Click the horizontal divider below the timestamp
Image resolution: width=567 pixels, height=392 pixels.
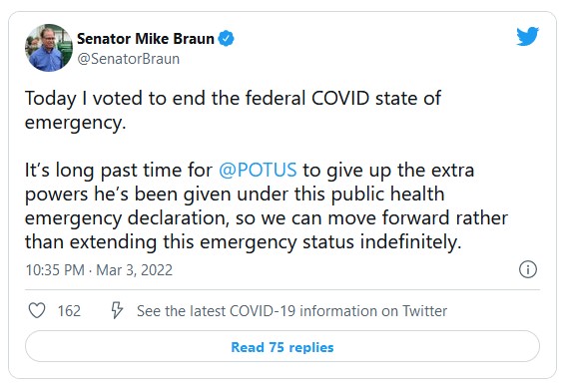[283, 289]
